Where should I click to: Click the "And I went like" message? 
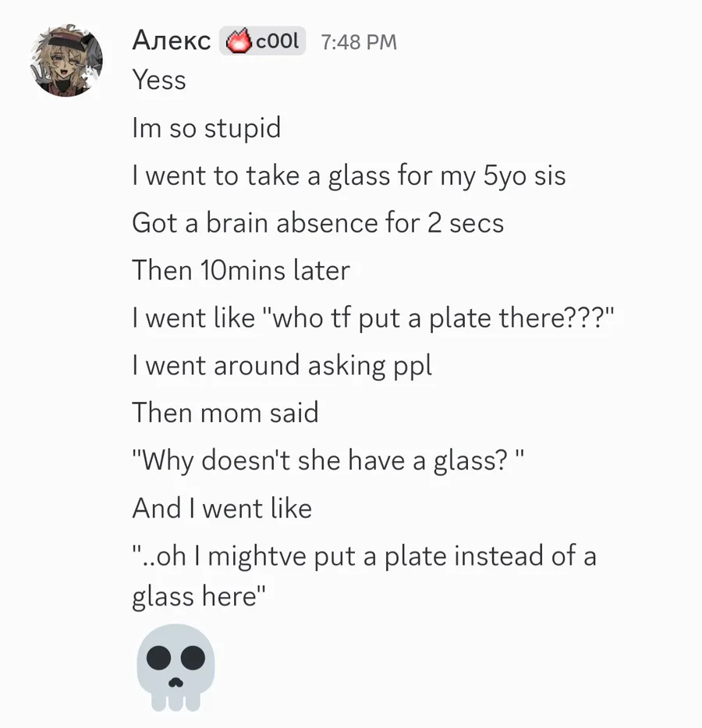click(222, 508)
